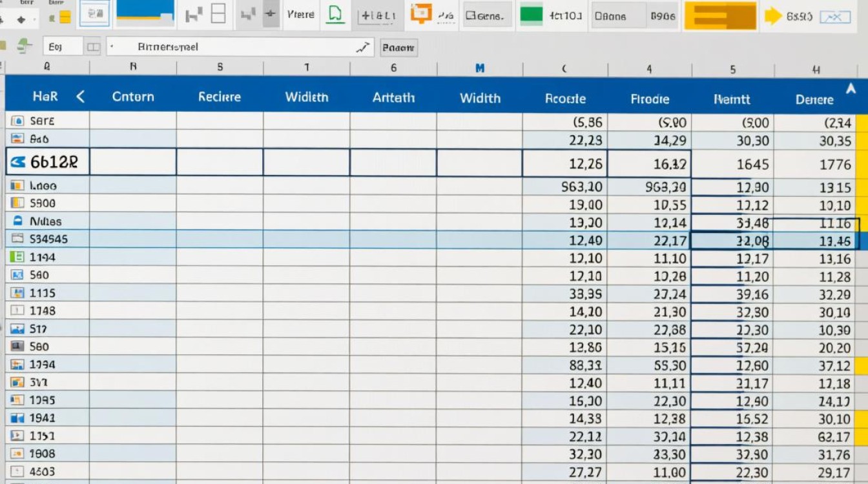868x484 pixels.
Task: Click the blue outlined box icon at toolbar end
Action: (x=834, y=17)
